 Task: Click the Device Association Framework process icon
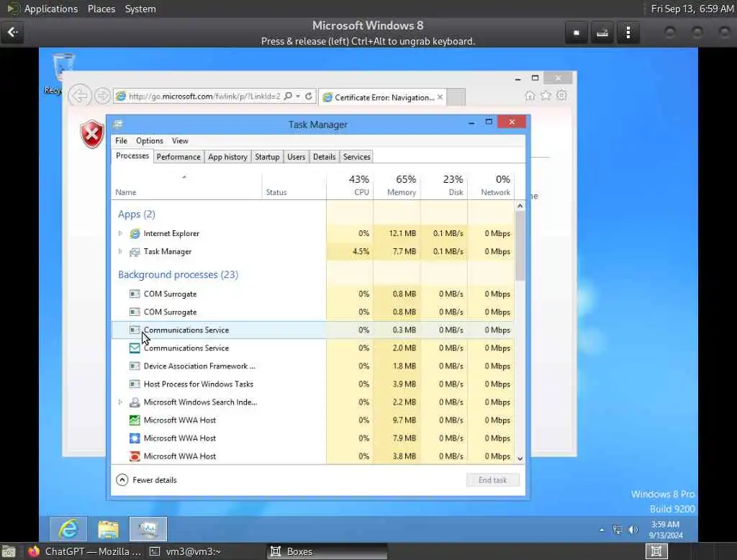coord(135,366)
